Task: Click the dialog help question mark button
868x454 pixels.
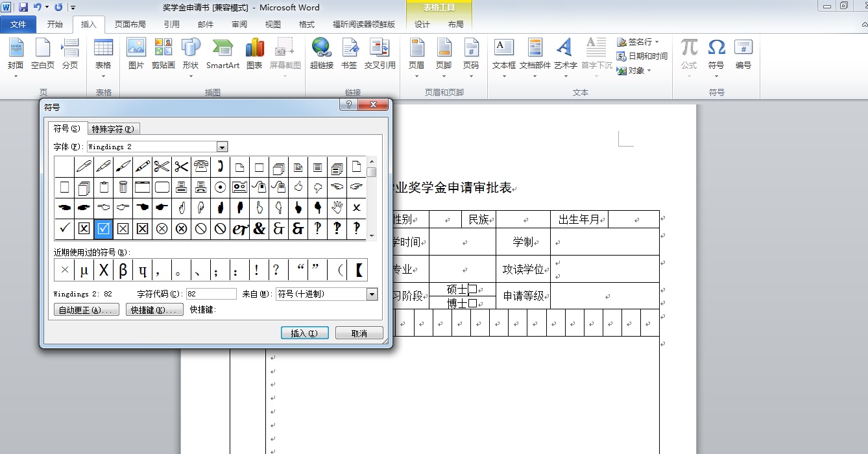Action: point(348,104)
